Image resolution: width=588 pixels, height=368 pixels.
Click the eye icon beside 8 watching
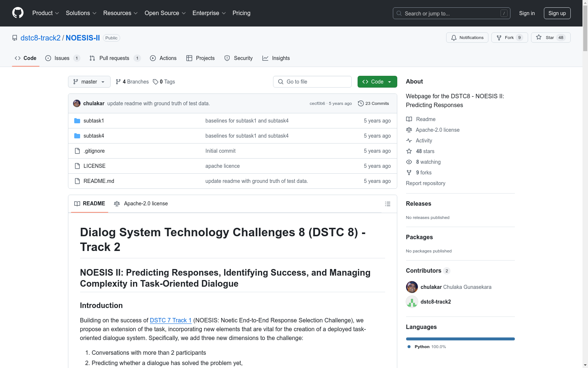point(409,162)
